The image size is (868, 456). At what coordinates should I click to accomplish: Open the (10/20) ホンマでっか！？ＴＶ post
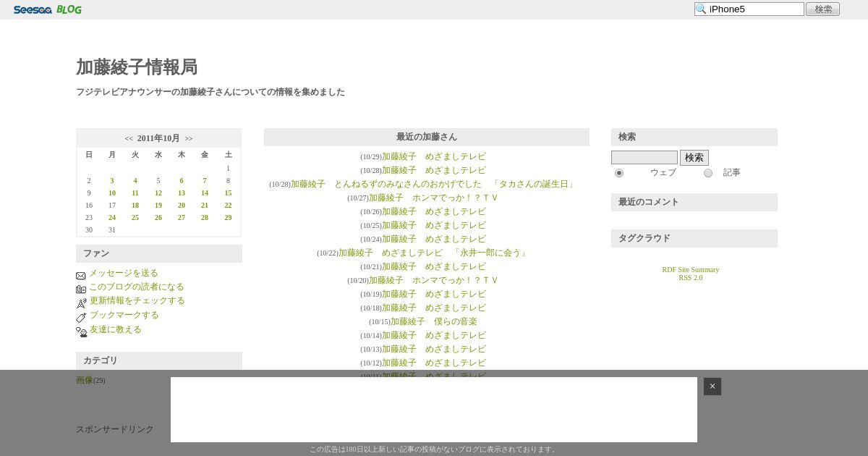coord(434,280)
